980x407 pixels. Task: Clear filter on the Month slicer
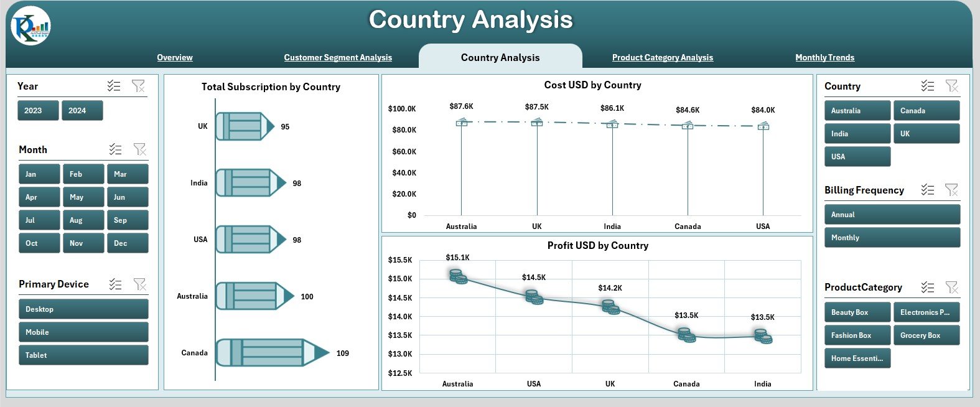pos(140,149)
